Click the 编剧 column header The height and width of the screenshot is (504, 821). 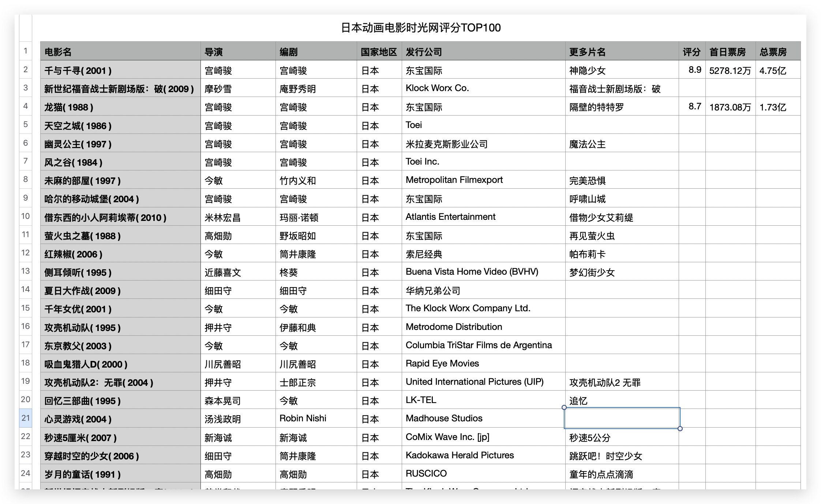tap(316, 52)
